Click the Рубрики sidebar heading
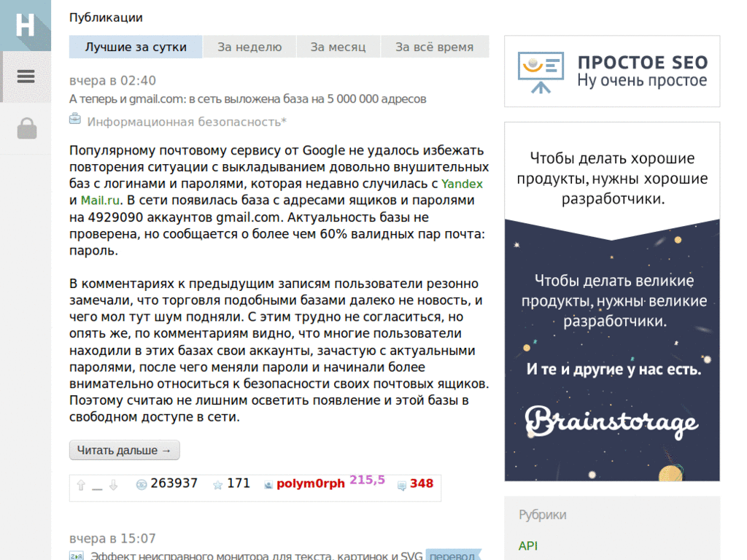Screen dimensions: 747x560 click(543, 515)
